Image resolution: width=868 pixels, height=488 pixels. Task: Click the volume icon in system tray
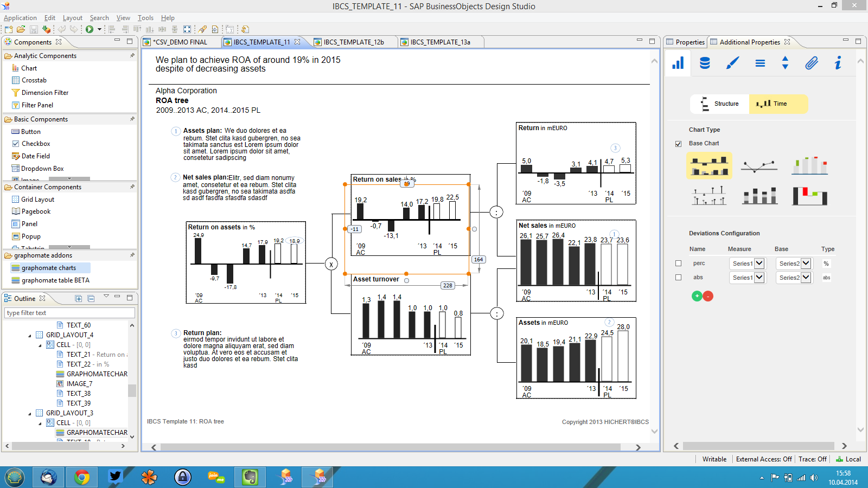814,478
